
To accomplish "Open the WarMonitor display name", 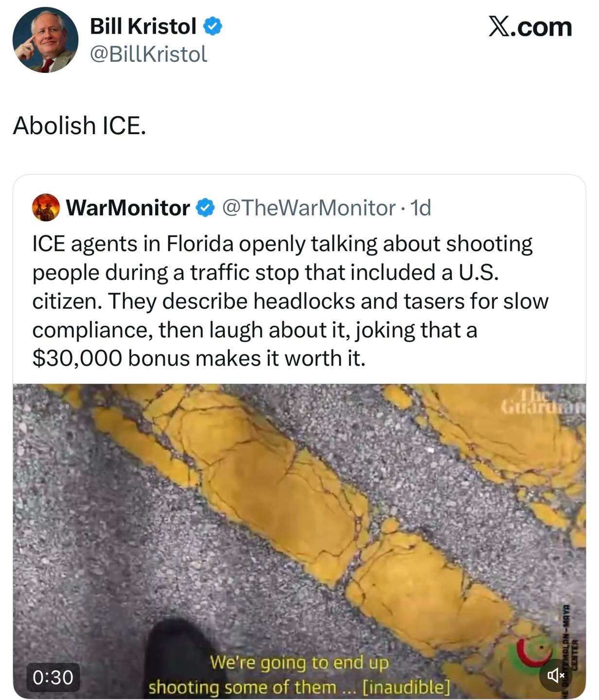I will [x=128, y=208].
